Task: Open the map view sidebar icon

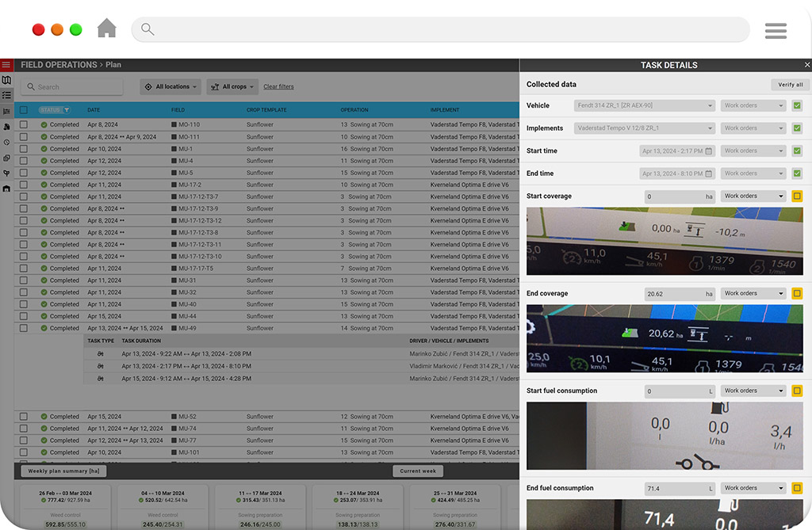Action: point(6,80)
